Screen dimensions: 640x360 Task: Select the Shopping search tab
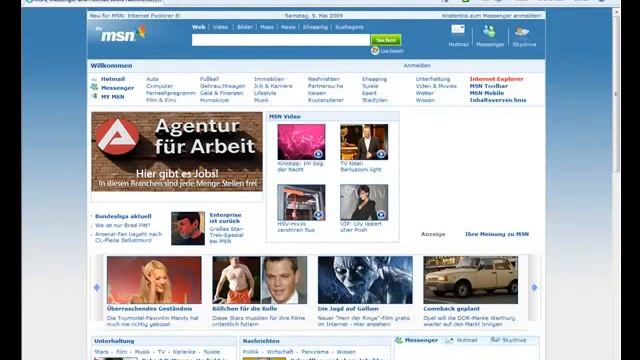(315, 27)
